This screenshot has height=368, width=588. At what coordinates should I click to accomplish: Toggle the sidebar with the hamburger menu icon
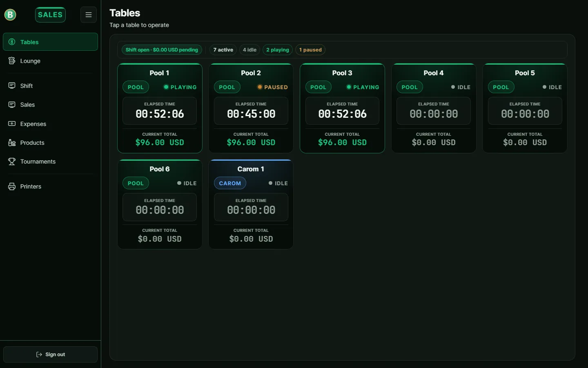click(89, 15)
